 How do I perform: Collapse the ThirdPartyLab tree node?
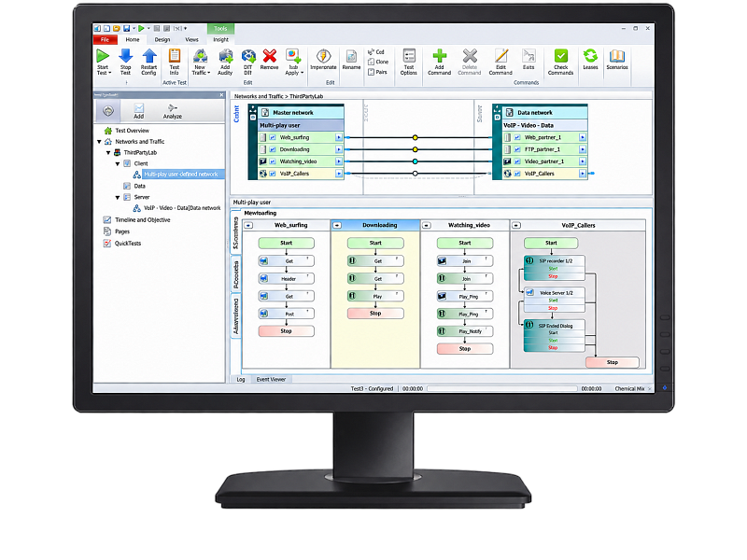108,153
